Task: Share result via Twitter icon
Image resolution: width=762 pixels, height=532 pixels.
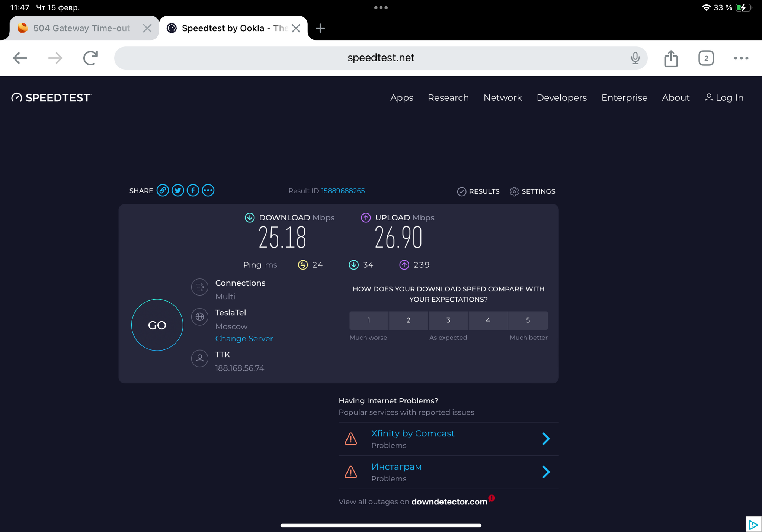Action: point(178,190)
